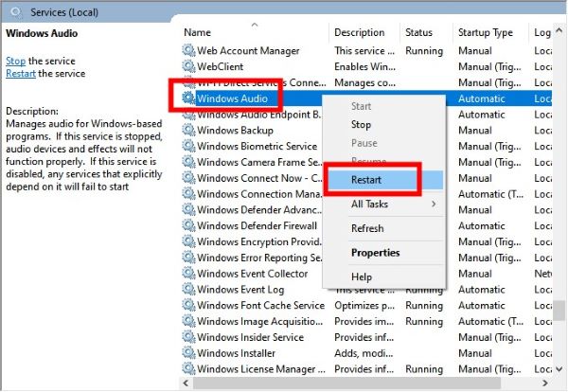Click gear icon beside WebClient

[188, 66]
